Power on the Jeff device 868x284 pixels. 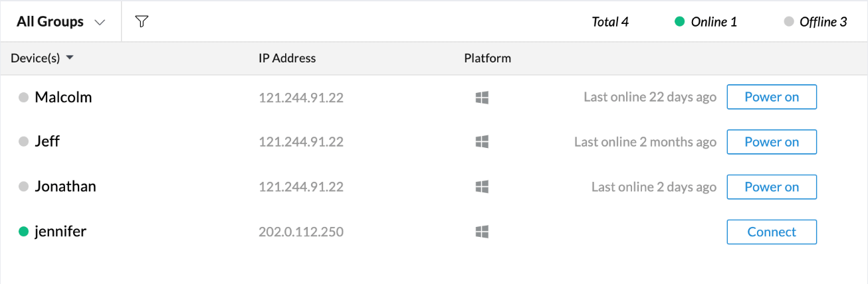[x=771, y=142]
